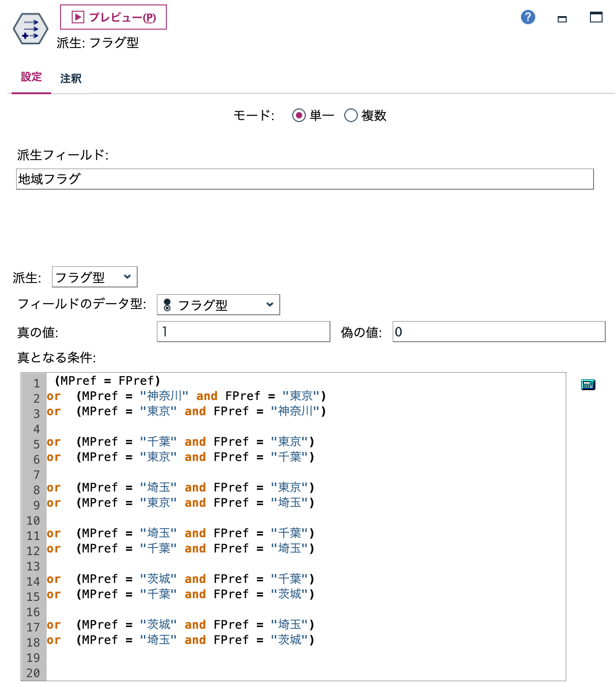Click the 真の値 field containing 1
Image resolution: width=616 pixels, height=687 pixels.
tap(243, 332)
